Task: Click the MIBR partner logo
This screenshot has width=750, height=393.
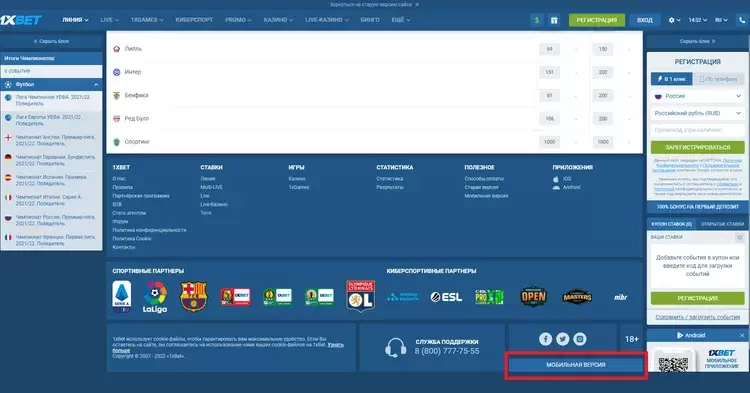Action: pos(620,297)
